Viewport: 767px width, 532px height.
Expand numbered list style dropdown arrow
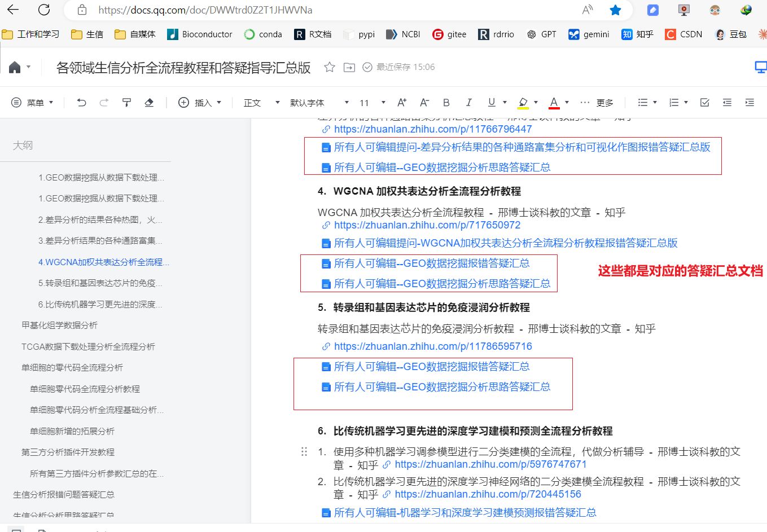click(x=686, y=102)
